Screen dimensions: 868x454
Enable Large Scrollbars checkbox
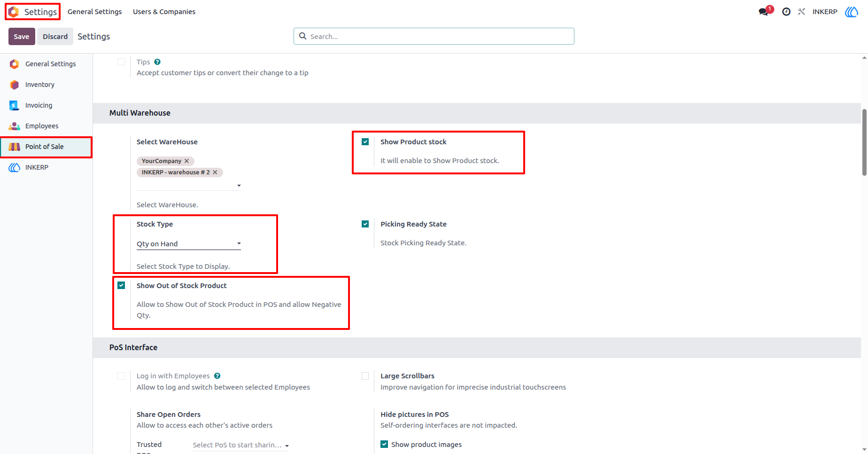[365, 376]
